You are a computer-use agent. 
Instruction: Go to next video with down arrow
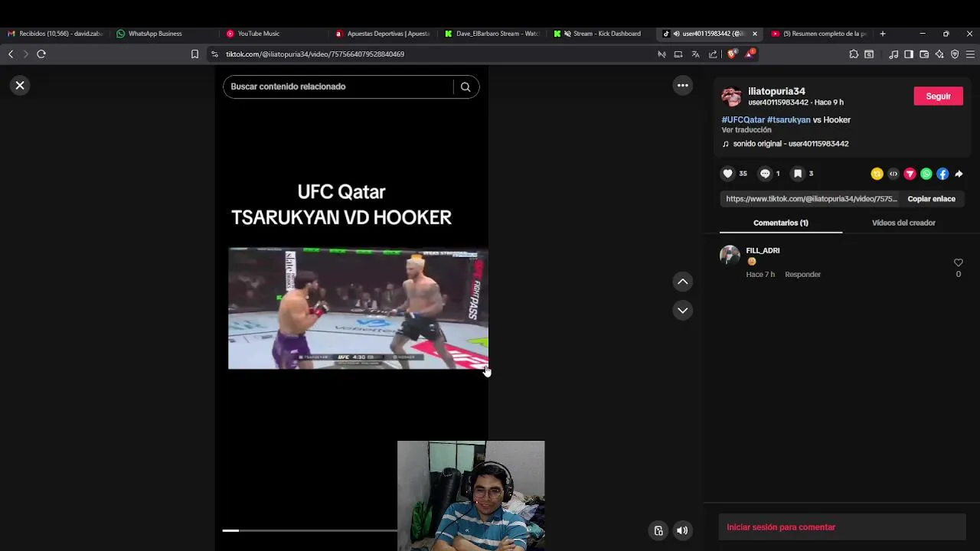coord(683,310)
